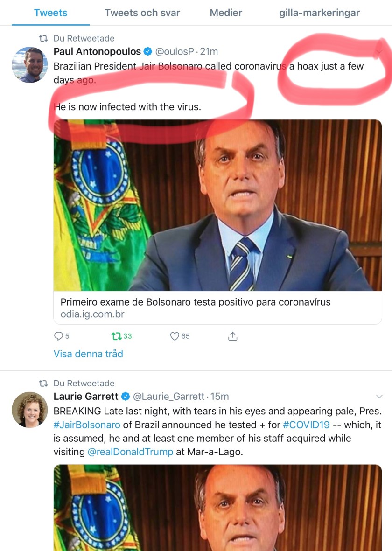
Task: Click retweet indicator icon above first tweet
Action: [x=43, y=38]
